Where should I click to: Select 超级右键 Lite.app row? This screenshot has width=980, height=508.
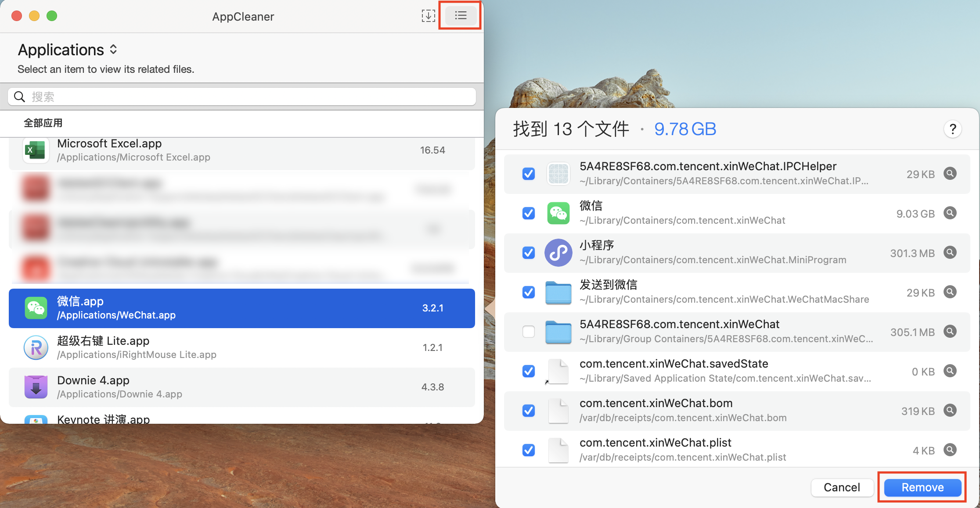pos(242,347)
